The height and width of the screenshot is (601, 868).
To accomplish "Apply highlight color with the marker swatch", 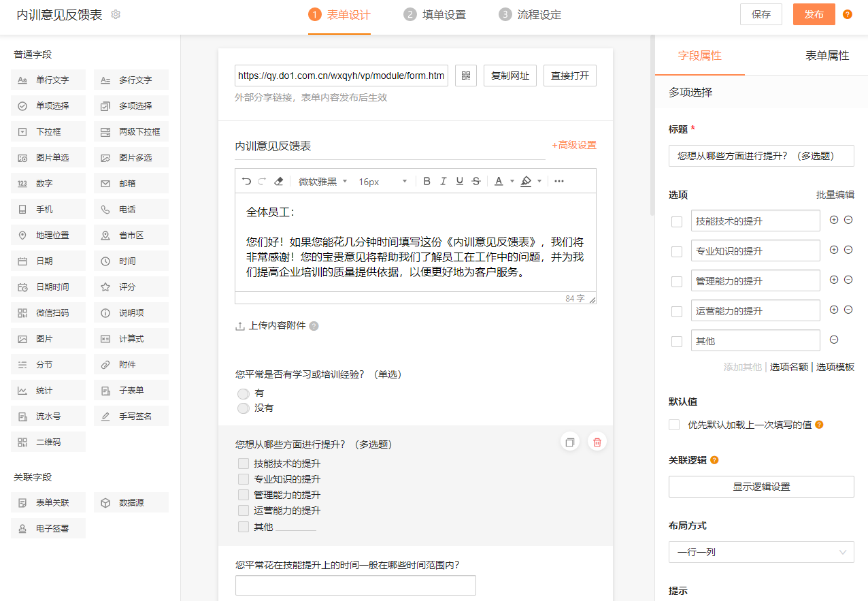I will click(x=526, y=181).
